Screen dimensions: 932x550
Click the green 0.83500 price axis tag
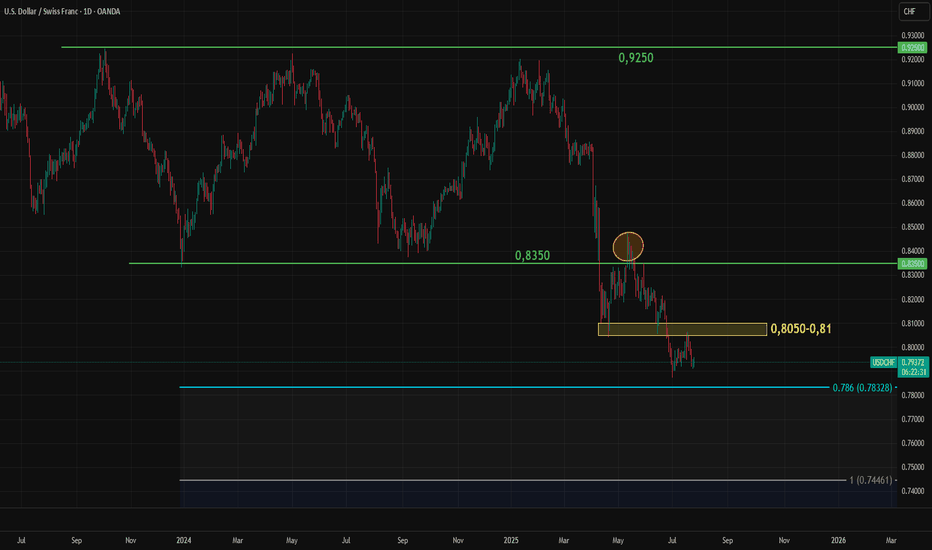click(x=912, y=263)
